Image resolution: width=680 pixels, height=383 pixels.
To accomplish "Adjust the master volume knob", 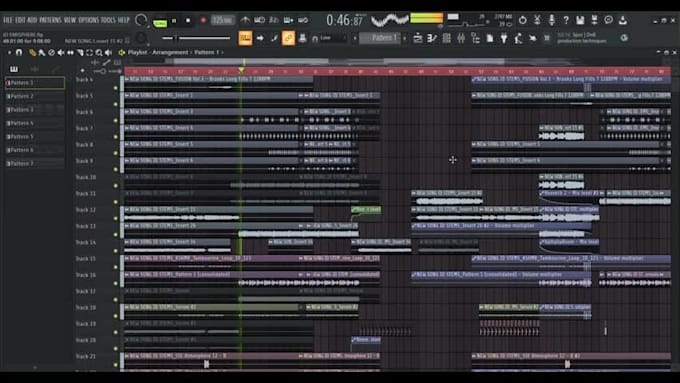I will click(141, 20).
